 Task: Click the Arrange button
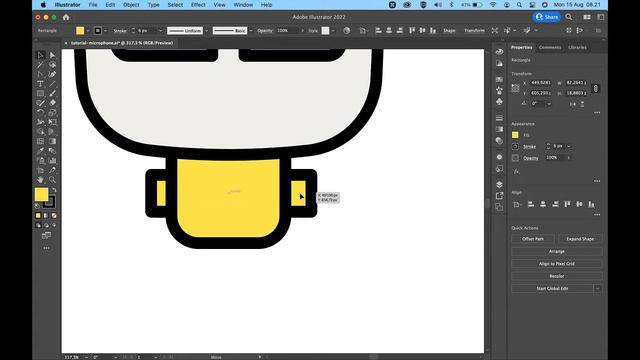(x=557, y=251)
